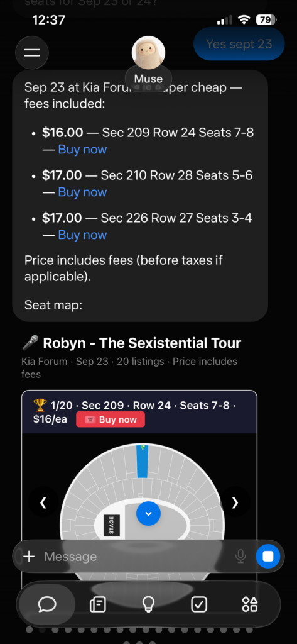Screen dimensions: 297x644
Task: Select highlighted blue section 209 on map
Action: tap(142, 461)
